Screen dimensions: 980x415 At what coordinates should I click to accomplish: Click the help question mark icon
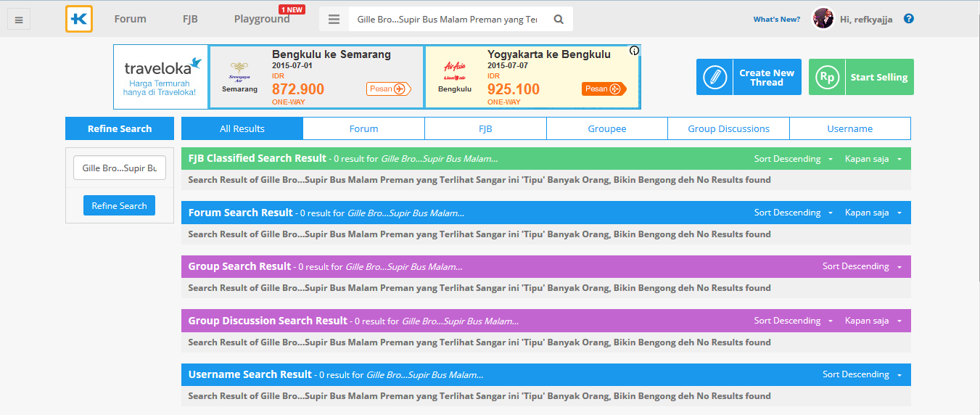click(909, 19)
